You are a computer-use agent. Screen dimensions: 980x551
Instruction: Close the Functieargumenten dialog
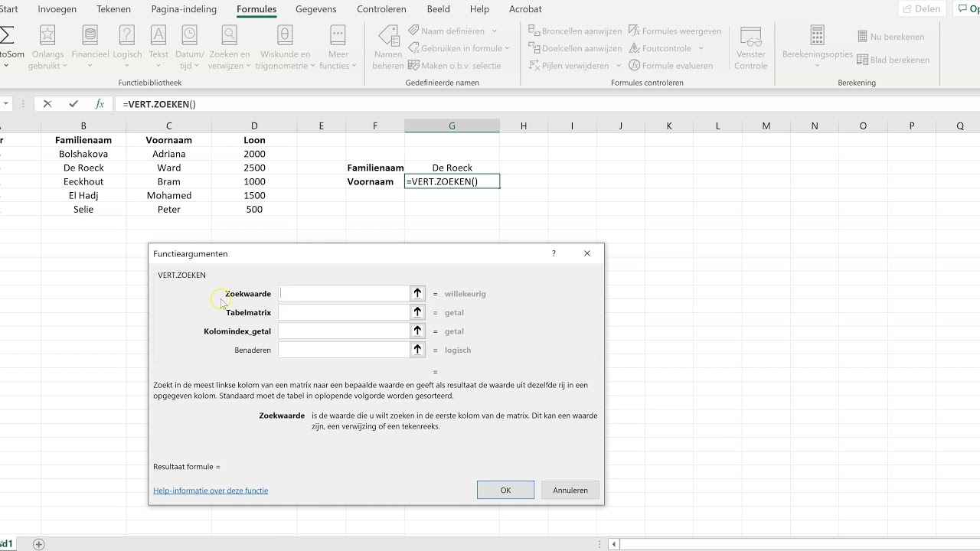587,253
